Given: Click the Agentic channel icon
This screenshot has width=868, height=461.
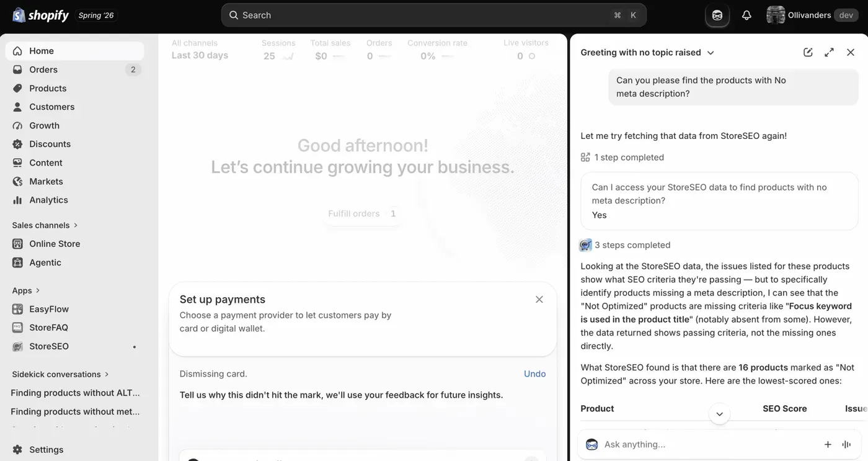Looking at the screenshot, I should pyautogui.click(x=17, y=262).
